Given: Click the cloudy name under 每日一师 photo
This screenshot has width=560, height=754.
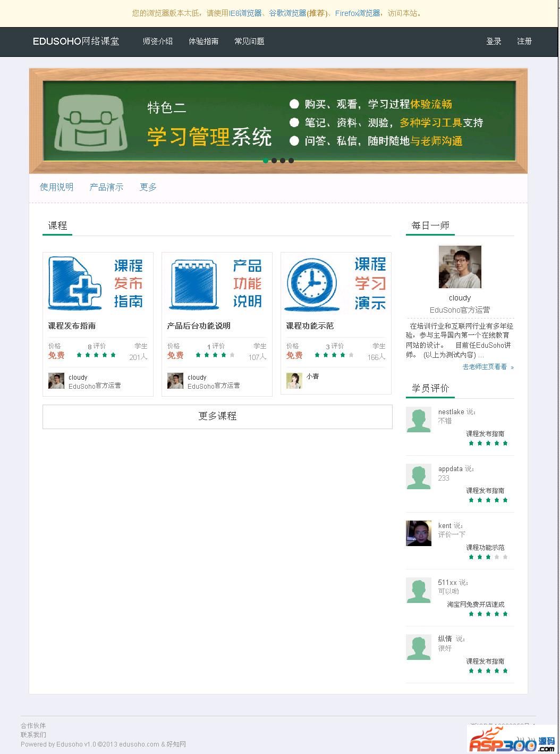Looking at the screenshot, I should coord(460,298).
